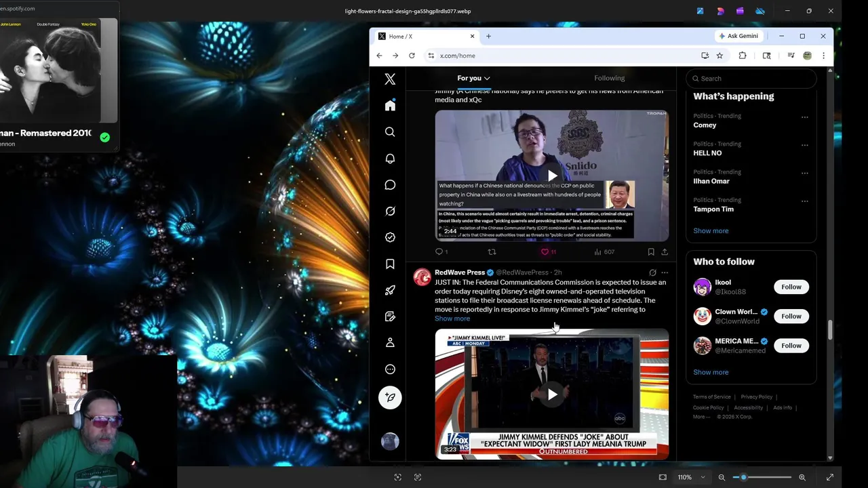Open a new Chrome tab

[x=488, y=36]
